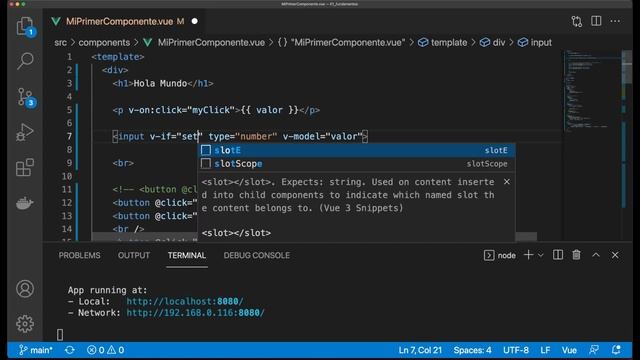This screenshot has width=640, height=360.
Task: Switch to the DEBUG CONSOLE panel tab
Action: [256, 255]
